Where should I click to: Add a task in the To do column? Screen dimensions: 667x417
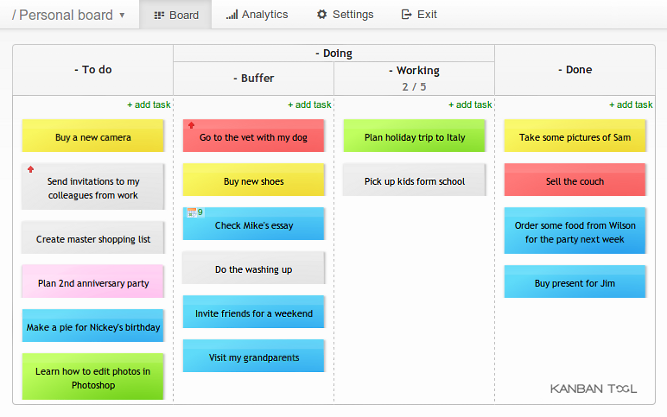(148, 104)
